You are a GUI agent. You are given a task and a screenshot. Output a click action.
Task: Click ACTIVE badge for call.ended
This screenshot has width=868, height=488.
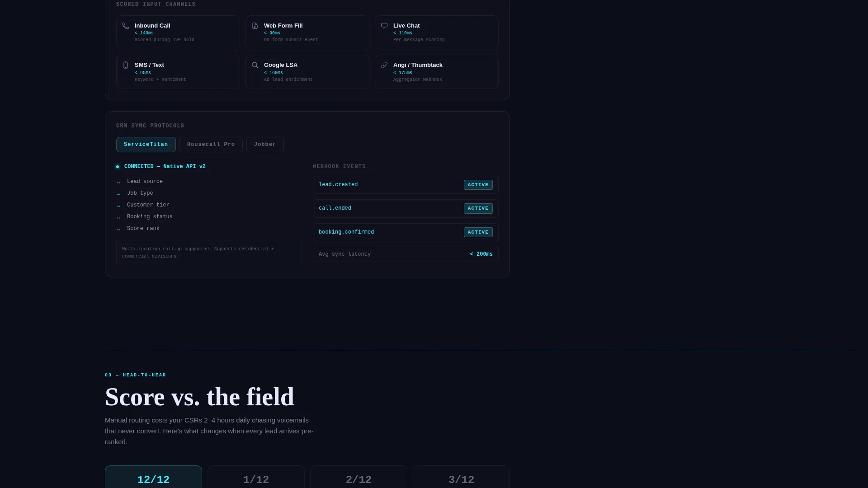coord(478,208)
